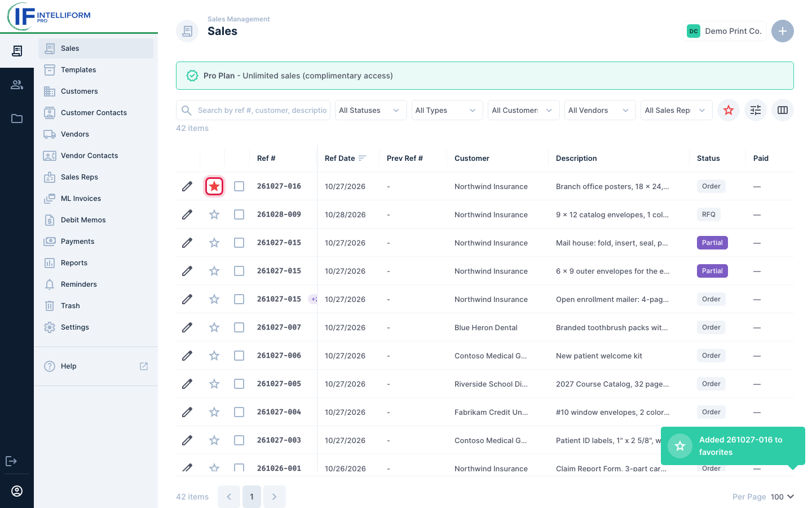Unfavorite the red star for 261027-016

click(x=214, y=186)
